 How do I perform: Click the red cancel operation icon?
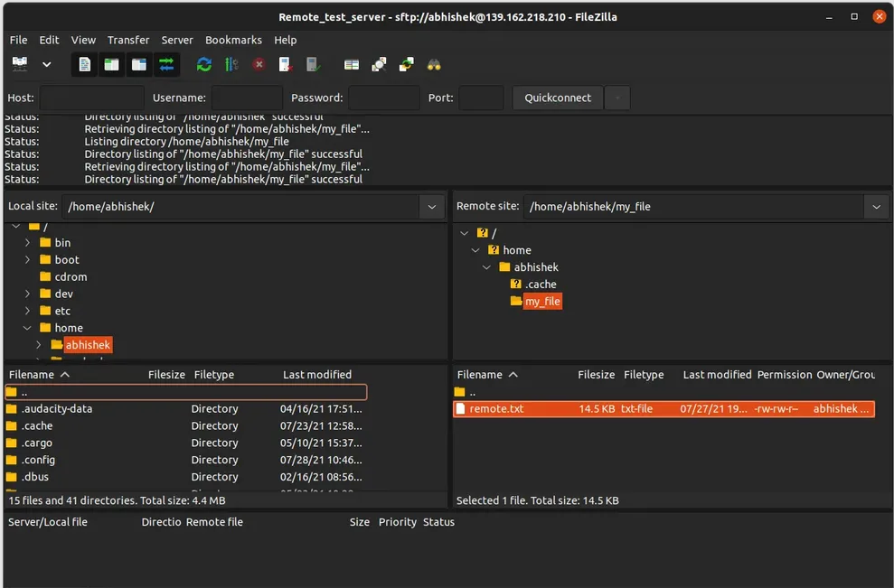click(259, 64)
